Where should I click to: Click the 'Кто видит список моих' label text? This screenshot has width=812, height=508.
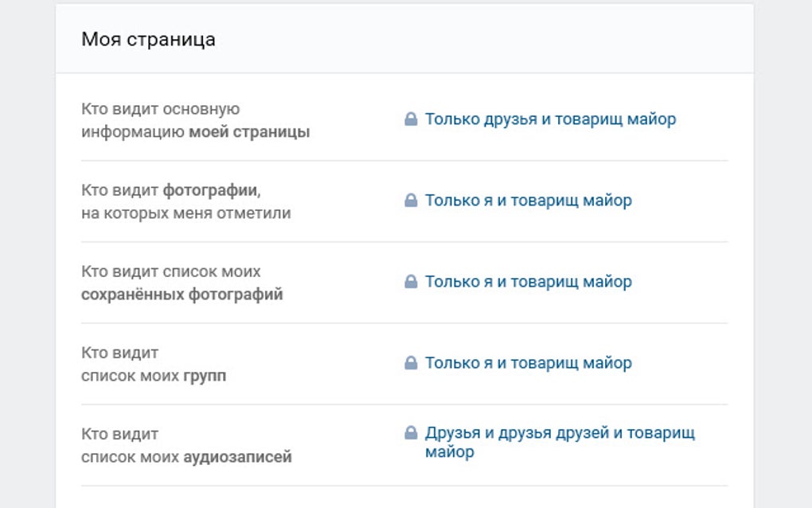(170, 272)
